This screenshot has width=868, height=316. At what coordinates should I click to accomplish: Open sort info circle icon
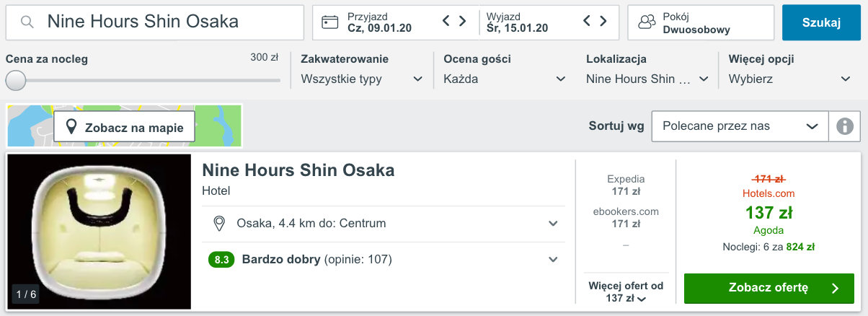point(844,126)
